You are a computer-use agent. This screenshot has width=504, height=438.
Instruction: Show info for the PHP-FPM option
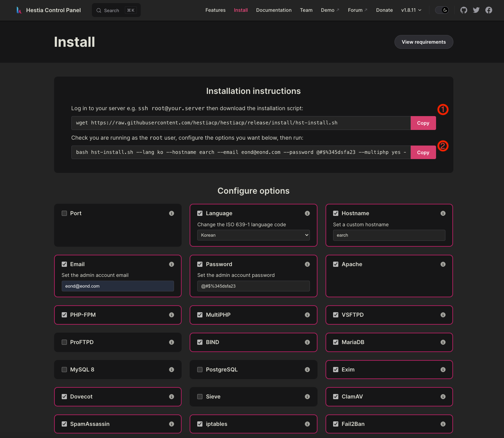click(x=172, y=315)
